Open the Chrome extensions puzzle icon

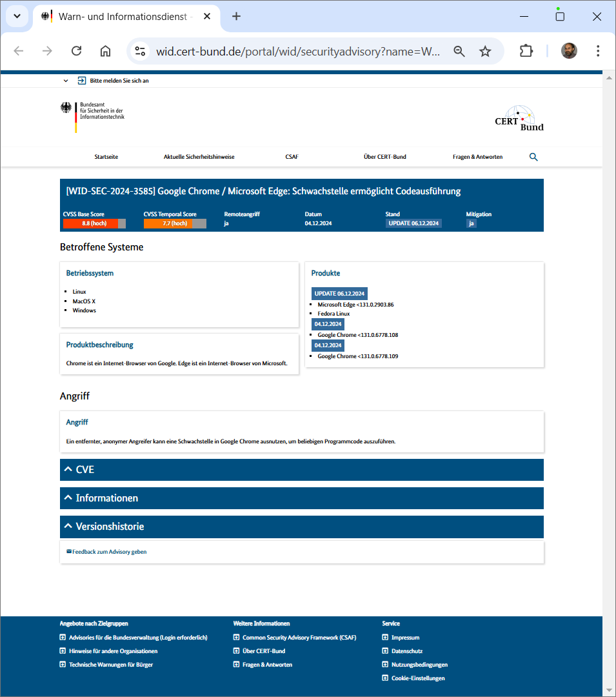[526, 51]
